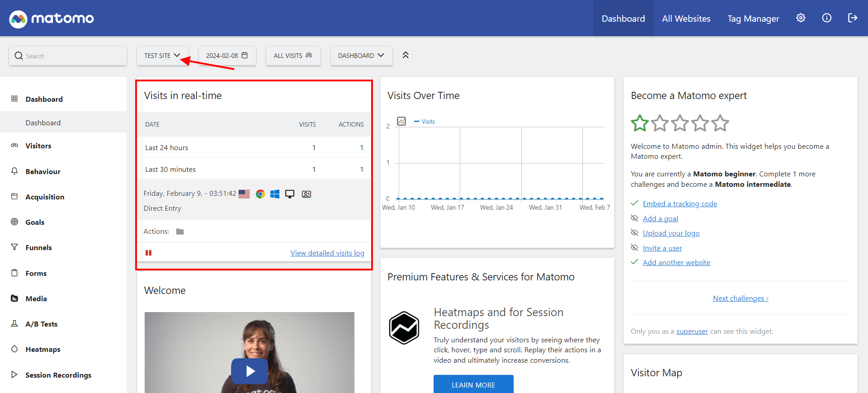Switch to the All Websites tab

point(686,19)
